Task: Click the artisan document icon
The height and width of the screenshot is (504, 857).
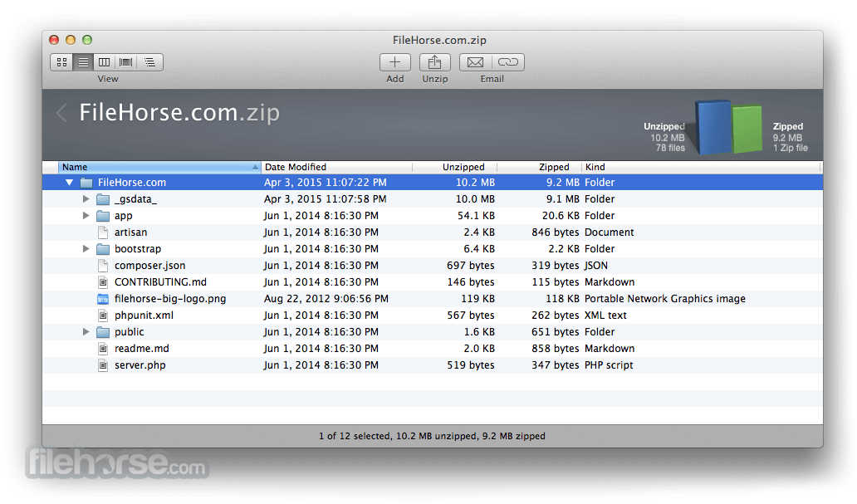Action: coord(103,232)
